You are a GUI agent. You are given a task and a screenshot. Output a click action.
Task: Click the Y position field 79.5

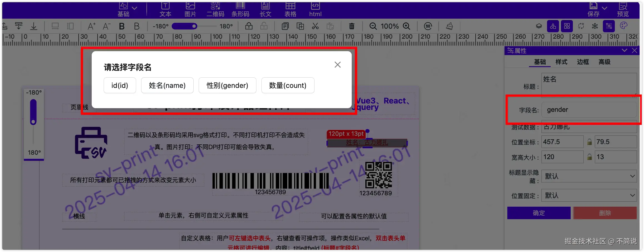[616, 142]
